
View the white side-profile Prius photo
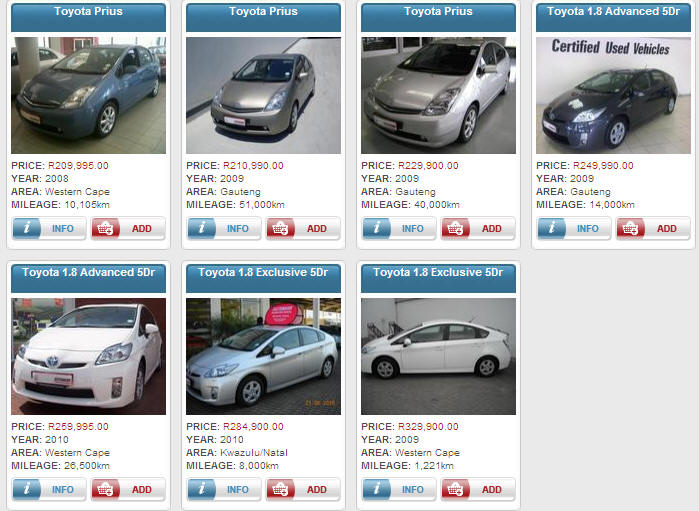pos(438,356)
